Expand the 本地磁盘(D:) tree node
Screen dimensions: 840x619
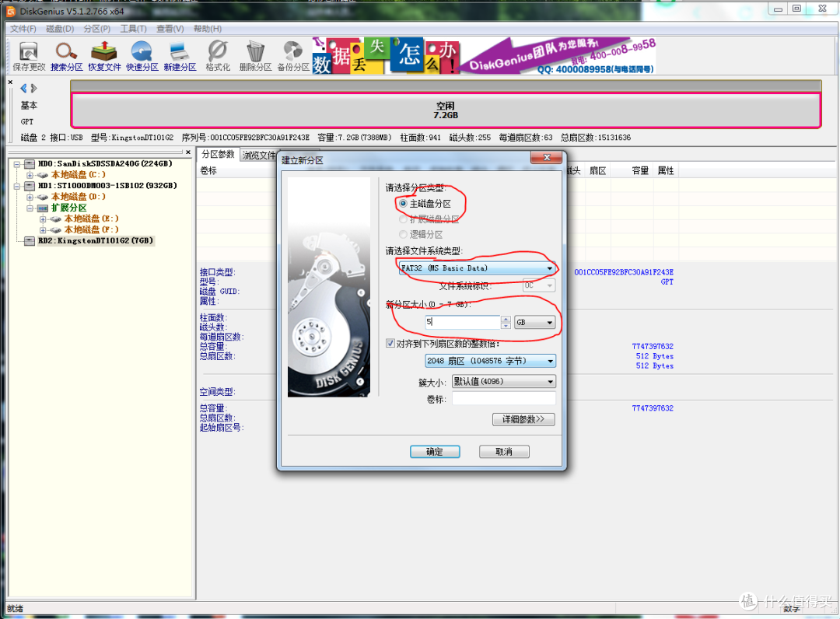coord(30,197)
